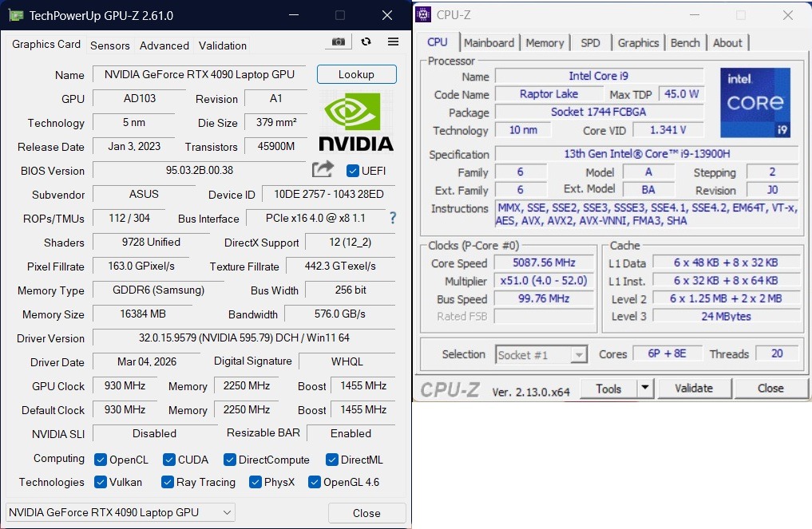Image resolution: width=812 pixels, height=529 pixels.
Task: Toggle the OpenGL 4.6 checkbox
Action: [315, 482]
